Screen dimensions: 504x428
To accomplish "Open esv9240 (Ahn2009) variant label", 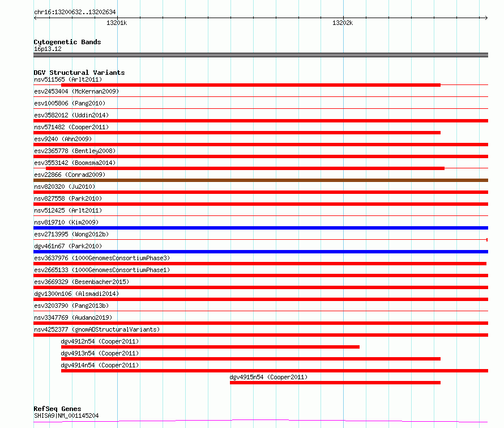I will (63, 139).
